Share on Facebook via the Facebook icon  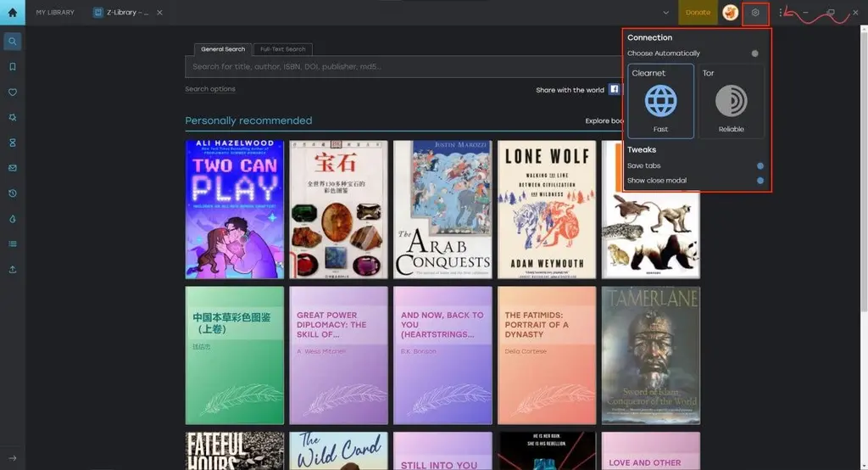point(615,90)
